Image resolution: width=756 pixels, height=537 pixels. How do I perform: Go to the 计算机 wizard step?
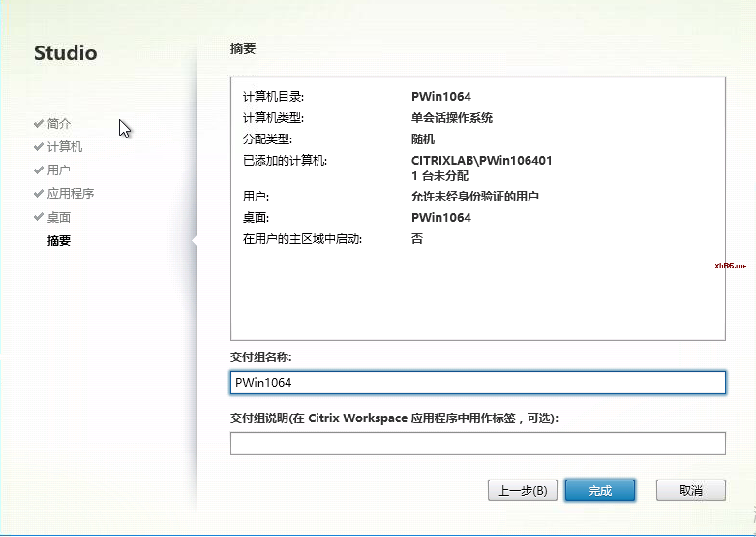65,147
